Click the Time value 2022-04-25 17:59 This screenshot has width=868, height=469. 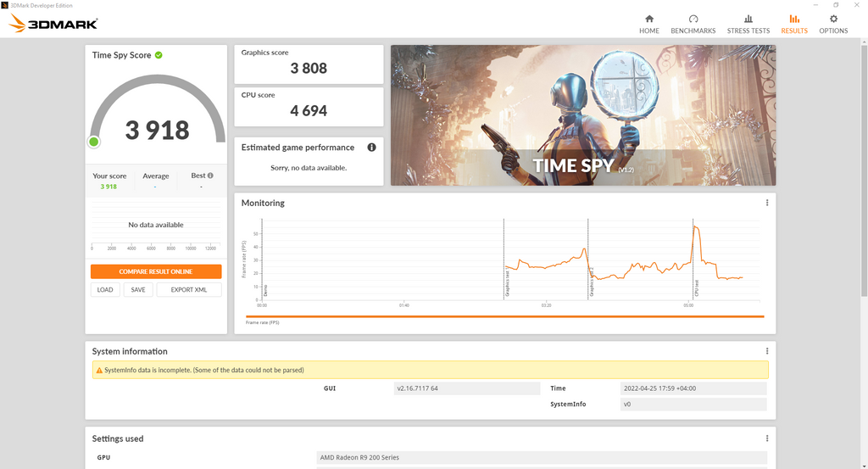693,388
